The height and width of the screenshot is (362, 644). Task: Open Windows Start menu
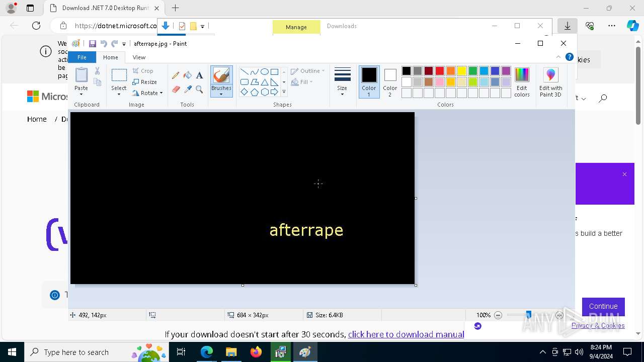(12, 352)
